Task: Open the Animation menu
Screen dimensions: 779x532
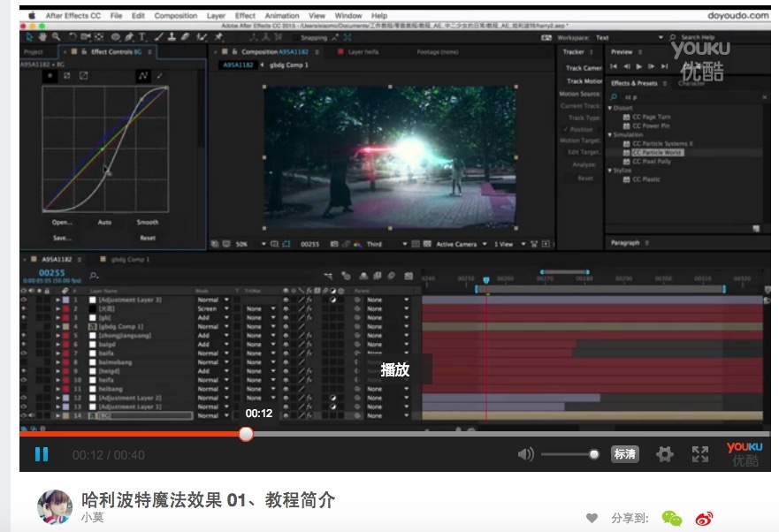Action: tap(282, 15)
